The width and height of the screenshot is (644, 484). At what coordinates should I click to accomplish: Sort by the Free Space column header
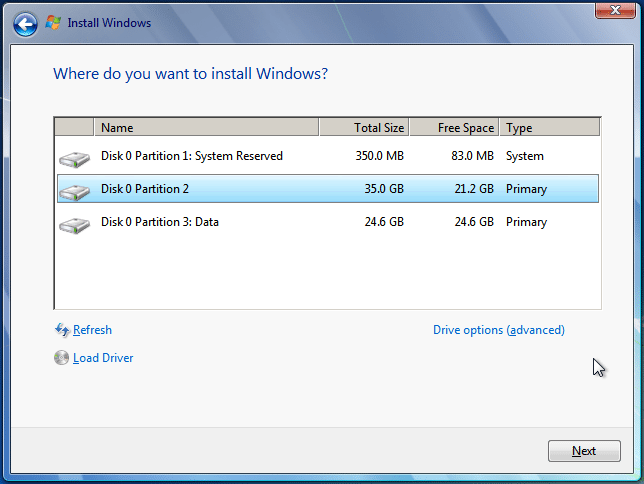point(454,127)
